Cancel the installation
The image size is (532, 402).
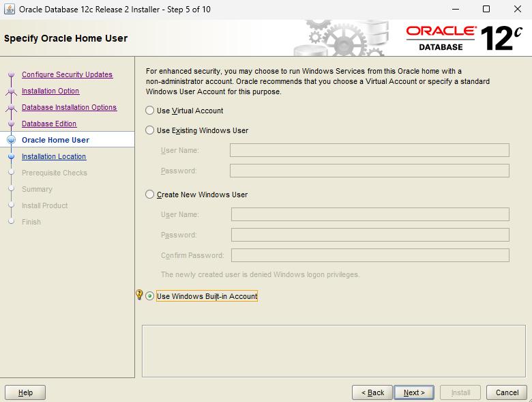[x=507, y=392]
